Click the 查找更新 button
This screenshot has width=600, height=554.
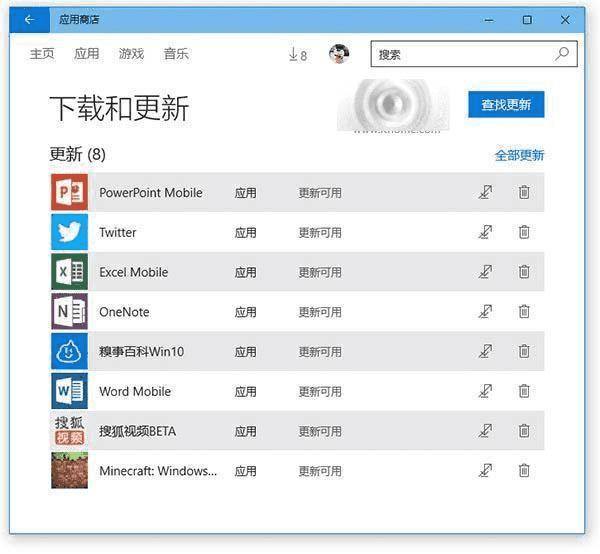[506, 104]
